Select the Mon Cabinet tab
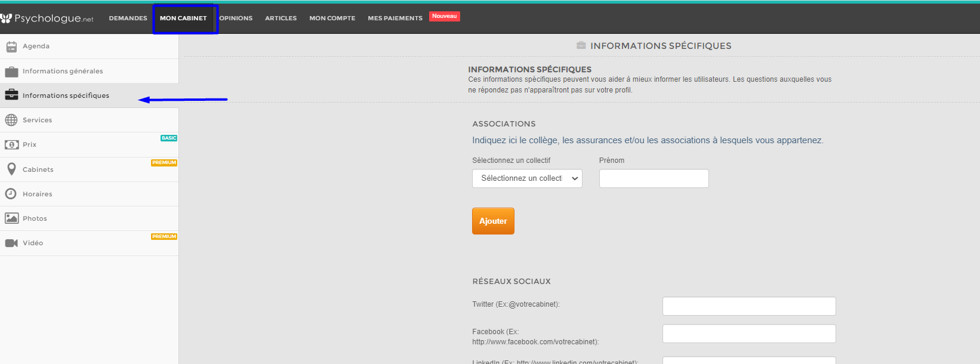Viewport: 980px width, 364px height. point(183,18)
